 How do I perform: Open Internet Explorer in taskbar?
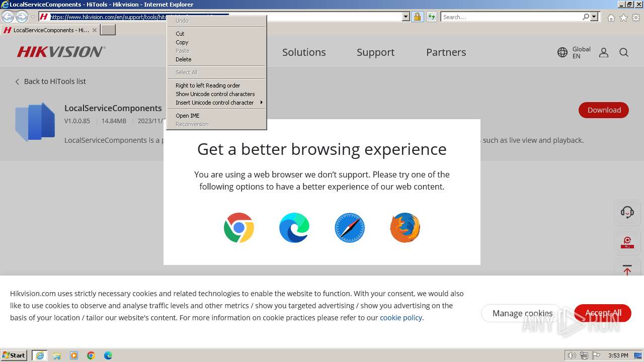pos(39,355)
